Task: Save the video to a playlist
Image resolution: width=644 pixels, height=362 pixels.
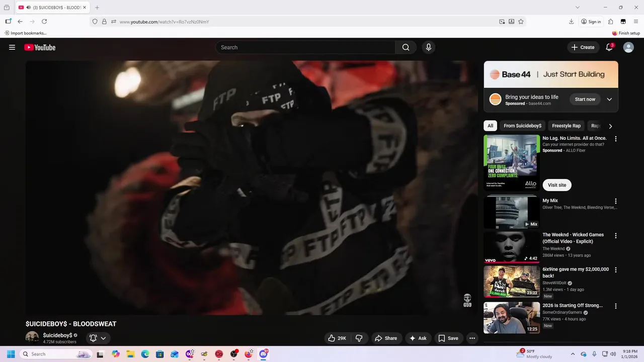Action: (x=448, y=338)
